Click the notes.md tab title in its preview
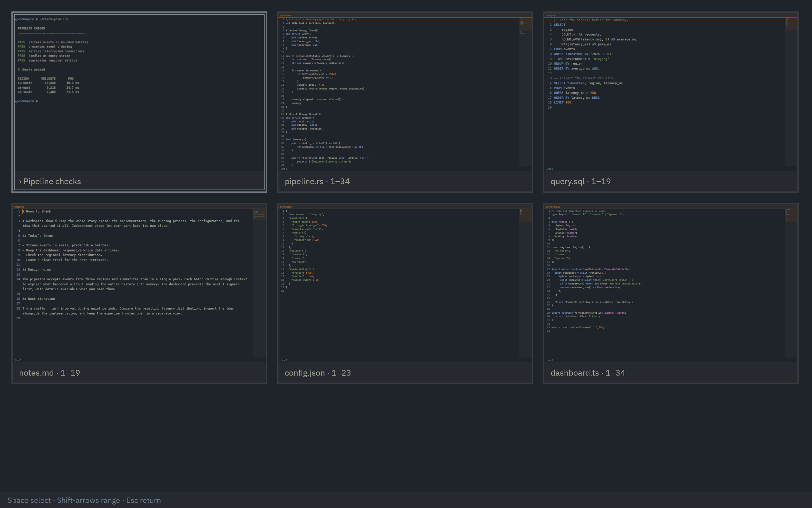 (x=19, y=207)
